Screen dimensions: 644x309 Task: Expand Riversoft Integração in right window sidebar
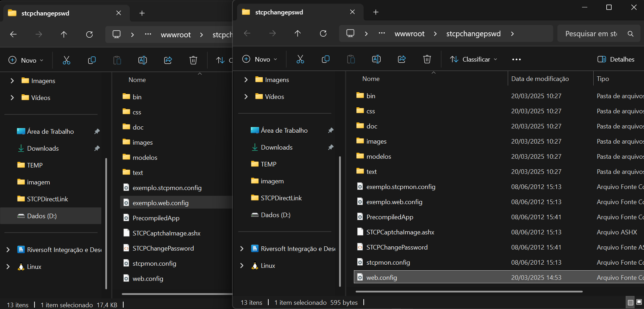click(x=242, y=249)
